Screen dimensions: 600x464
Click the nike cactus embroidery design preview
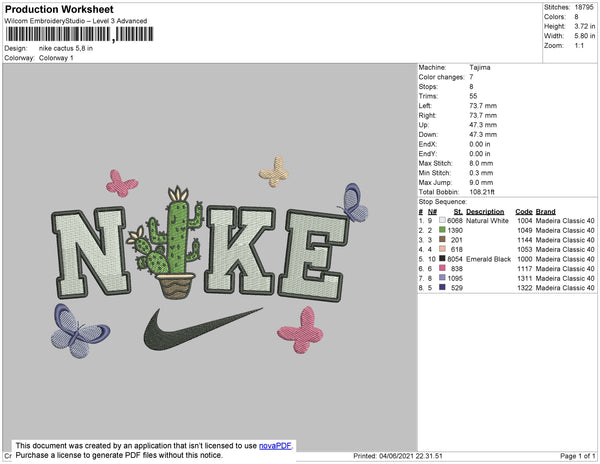(x=210, y=258)
